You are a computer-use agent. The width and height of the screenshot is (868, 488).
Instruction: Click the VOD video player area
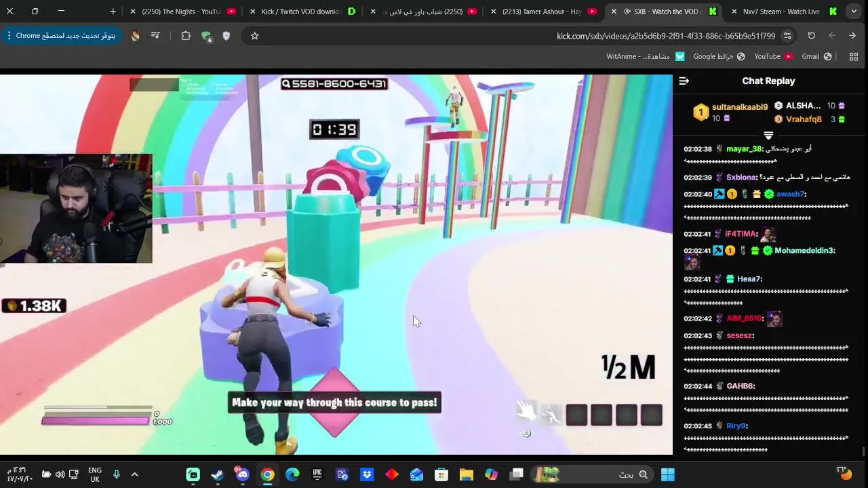(336, 264)
